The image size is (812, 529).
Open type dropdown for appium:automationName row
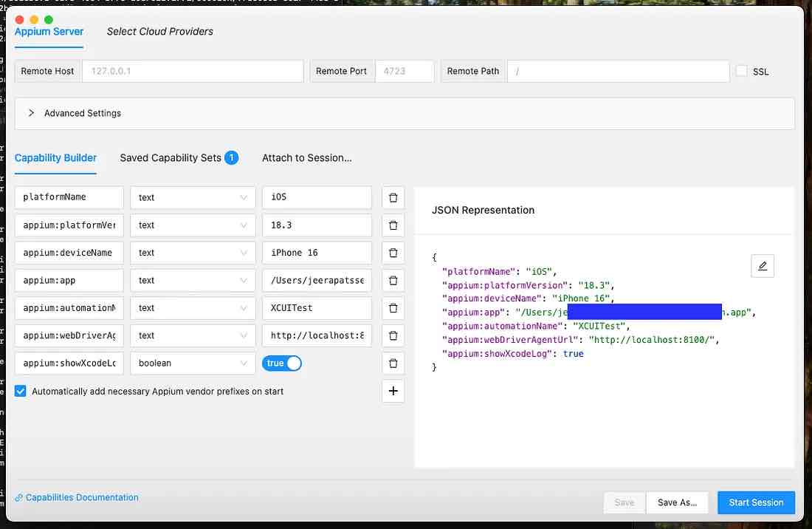(193, 308)
